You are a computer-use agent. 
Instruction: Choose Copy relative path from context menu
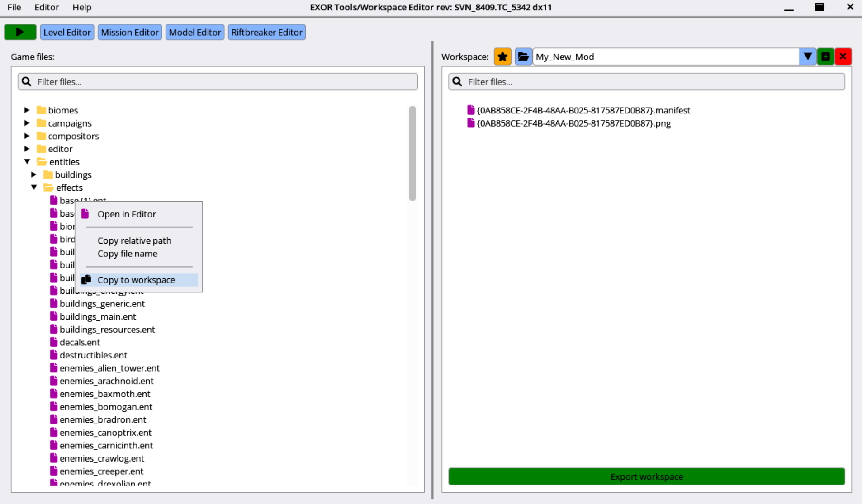click(139, 240)
